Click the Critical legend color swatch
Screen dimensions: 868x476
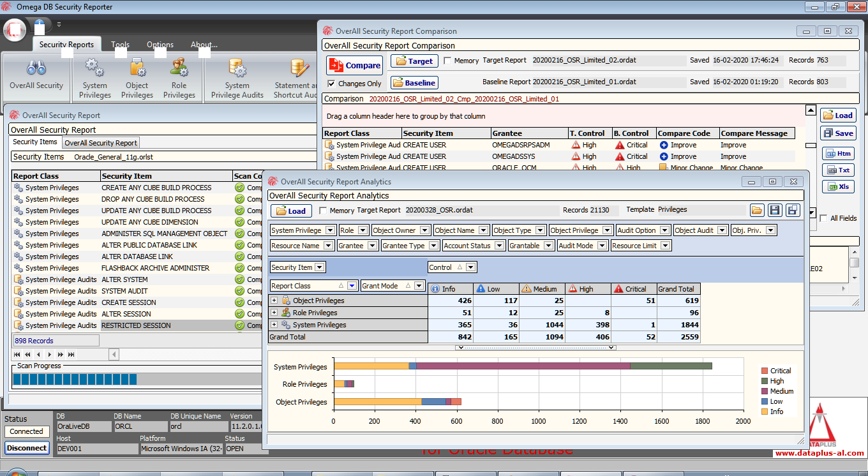click(765, 371)
